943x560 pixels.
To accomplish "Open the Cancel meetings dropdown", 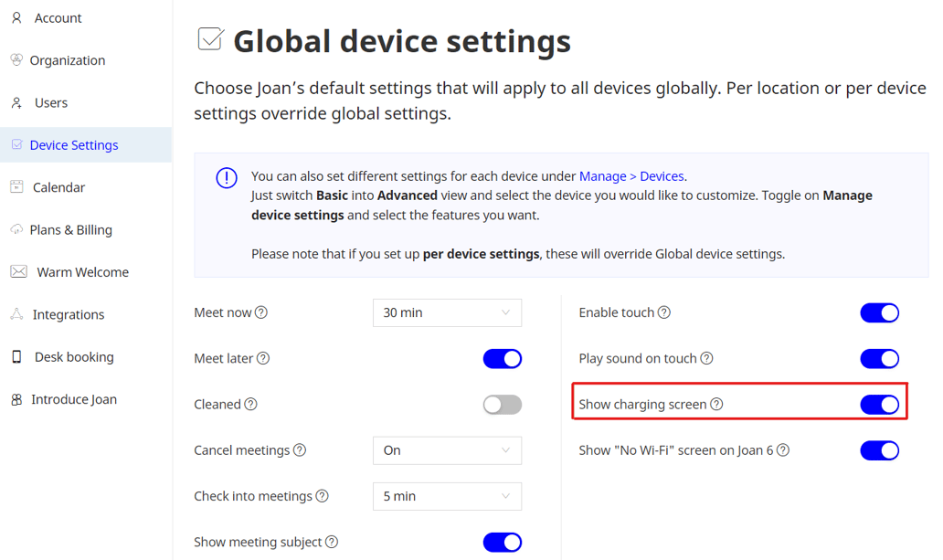I will [447, 450].
